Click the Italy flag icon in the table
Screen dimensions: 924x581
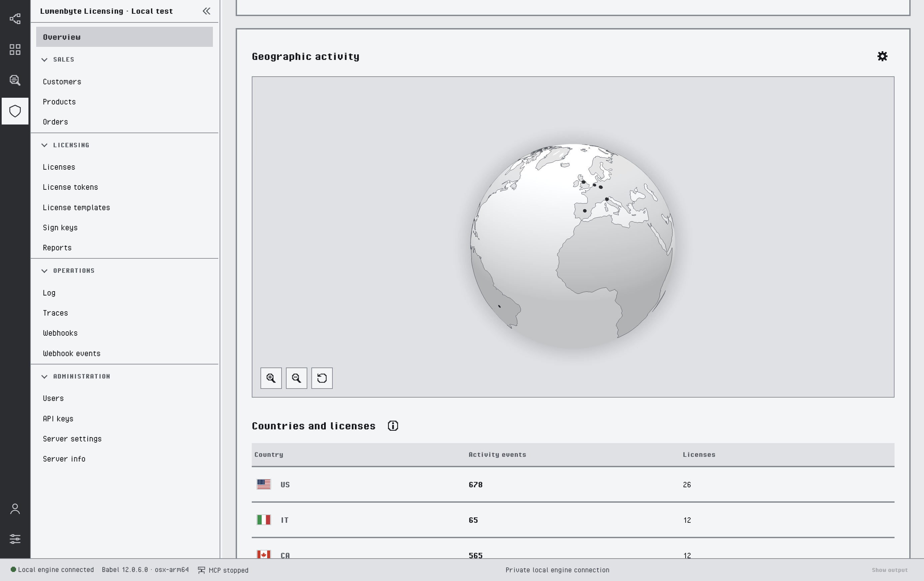tap(263, 520)
